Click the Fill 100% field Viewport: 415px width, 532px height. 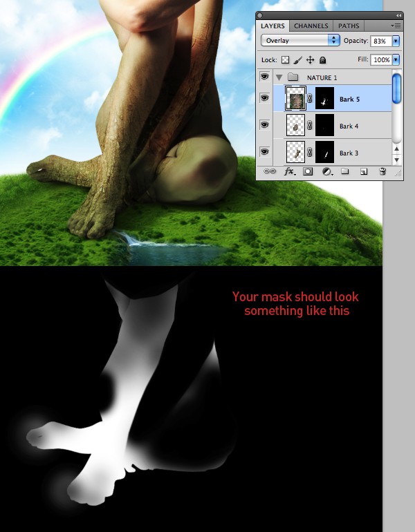pyautogui.click(x=381, y=60)
